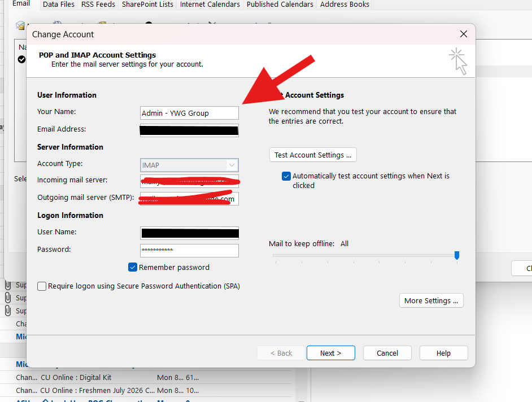532x402 pixels.
Task: Click the Next button
Action: tap(331, 353)
